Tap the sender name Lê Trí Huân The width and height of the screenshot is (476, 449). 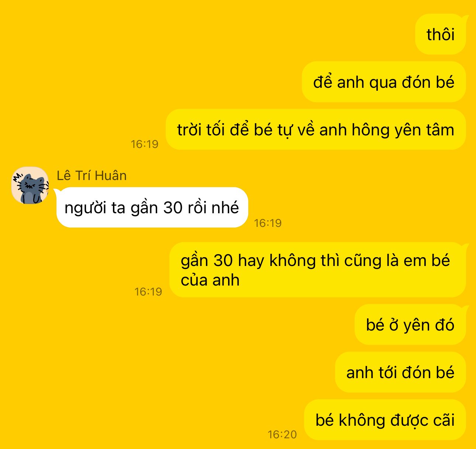point(92,176)
